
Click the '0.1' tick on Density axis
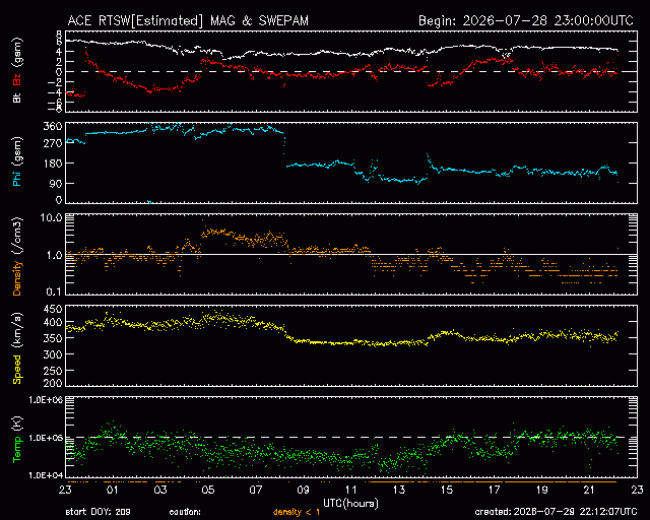54,292
